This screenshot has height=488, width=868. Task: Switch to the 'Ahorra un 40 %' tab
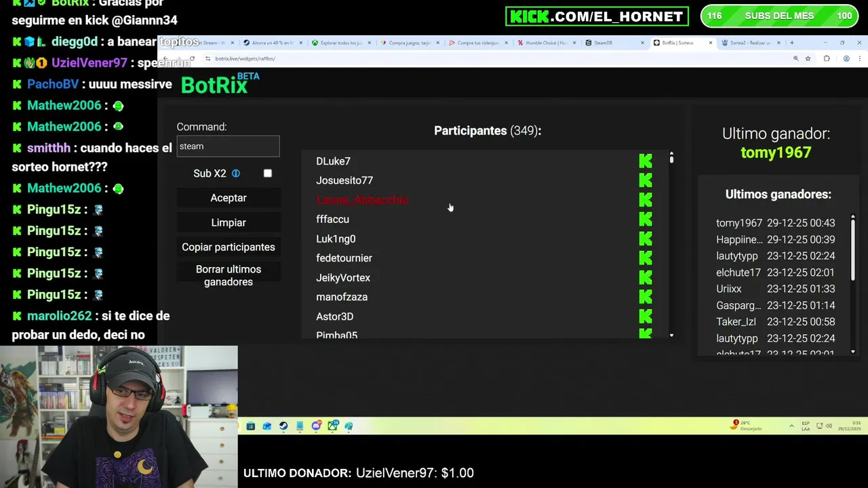(x=274, y=43)
